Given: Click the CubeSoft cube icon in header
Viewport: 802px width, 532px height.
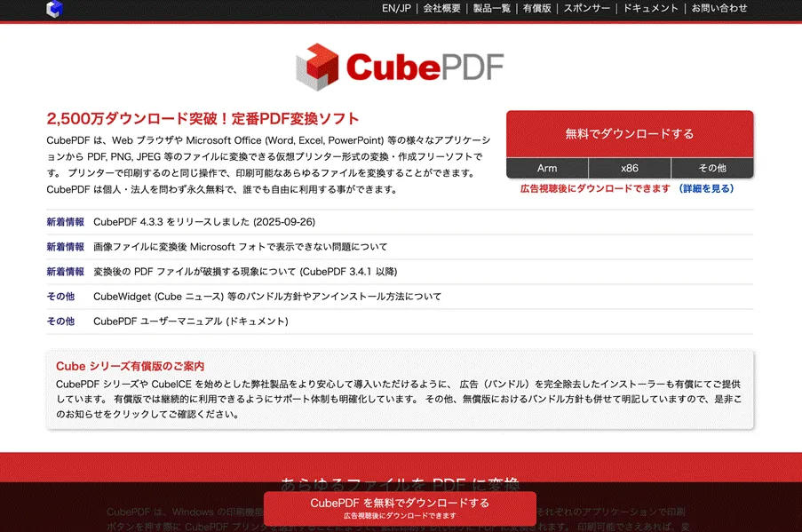Looking at the screenshot, I should point(55,9).
